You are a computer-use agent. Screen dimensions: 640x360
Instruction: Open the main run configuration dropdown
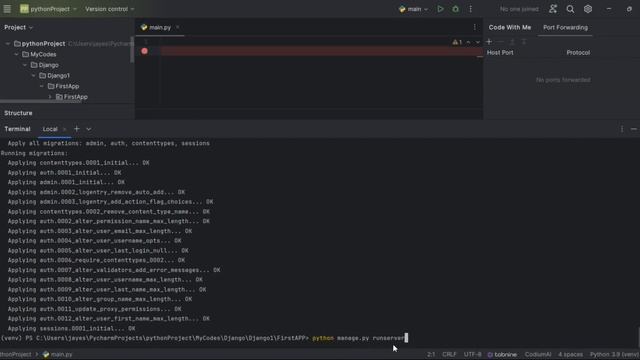point(413,9)
